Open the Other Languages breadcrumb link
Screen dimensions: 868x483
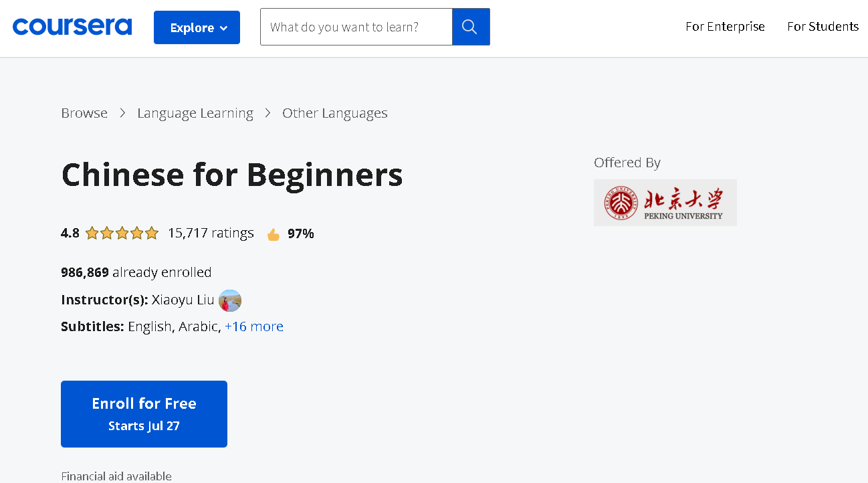point(335,113)
